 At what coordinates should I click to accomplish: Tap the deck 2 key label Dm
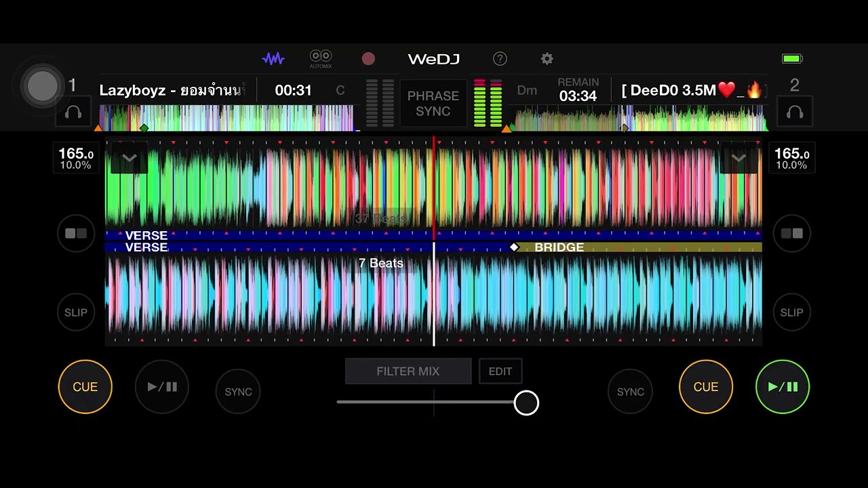coord(527,90)
